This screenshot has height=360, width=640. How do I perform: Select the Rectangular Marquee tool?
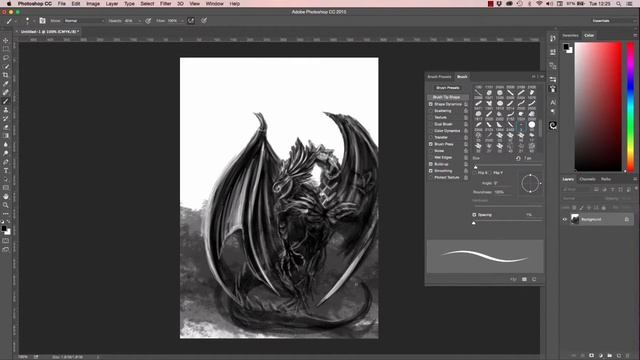pyautogui.click(x=6, y=49)
